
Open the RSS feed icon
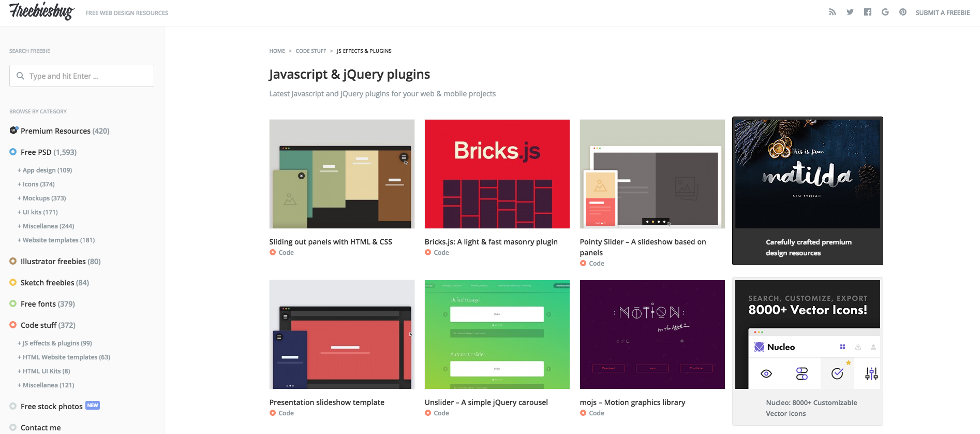pyautogui.click(x=832, y=12)
